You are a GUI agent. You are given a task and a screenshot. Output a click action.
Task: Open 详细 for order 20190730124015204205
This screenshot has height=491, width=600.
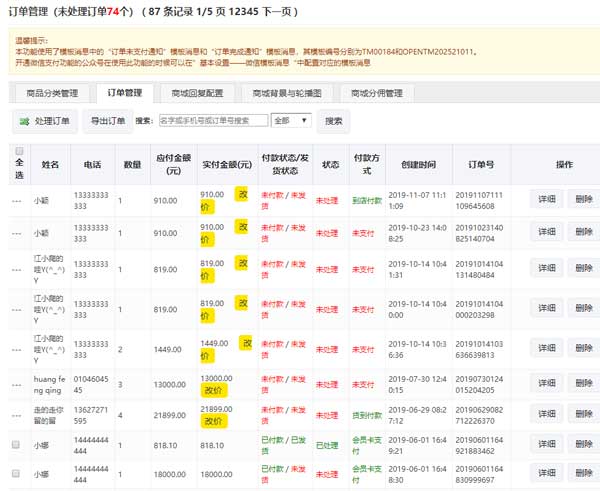546,383
